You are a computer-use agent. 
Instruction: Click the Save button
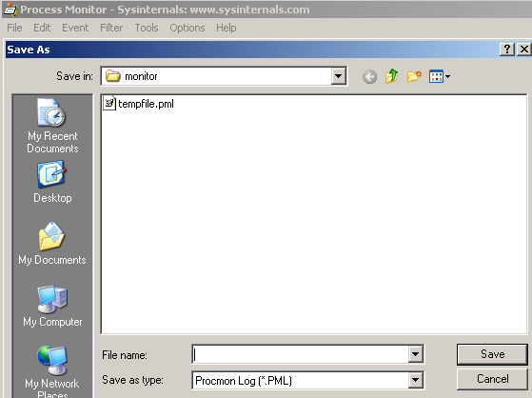492,354
